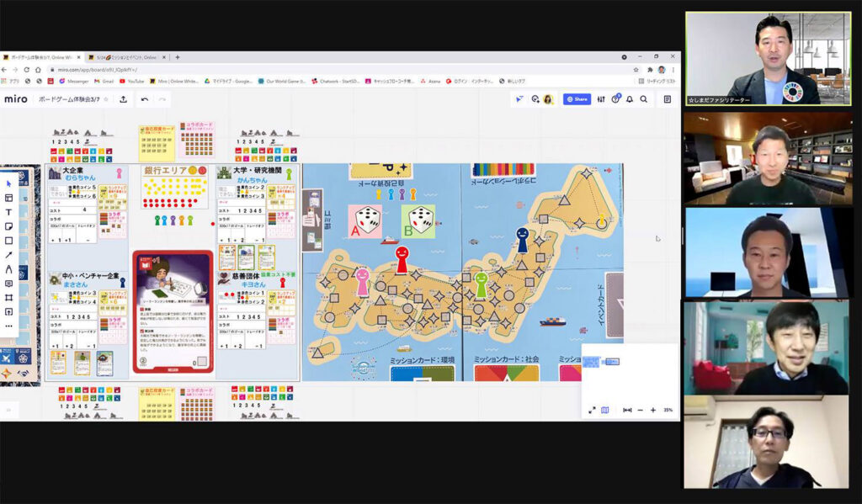Image resolution: width=862 pixels, height=504 pixels.
Task: Redo the action in Miro
Action: tap(162, 99)
